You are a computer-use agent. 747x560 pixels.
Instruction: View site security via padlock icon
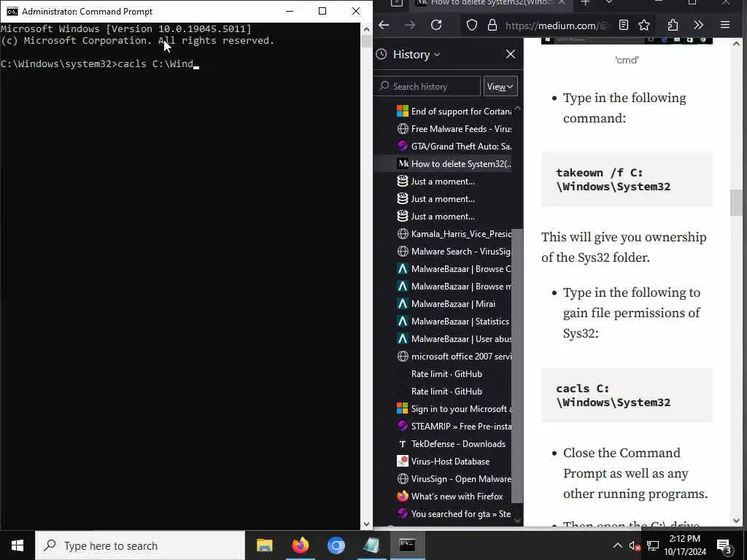click(x=492, y=26)
